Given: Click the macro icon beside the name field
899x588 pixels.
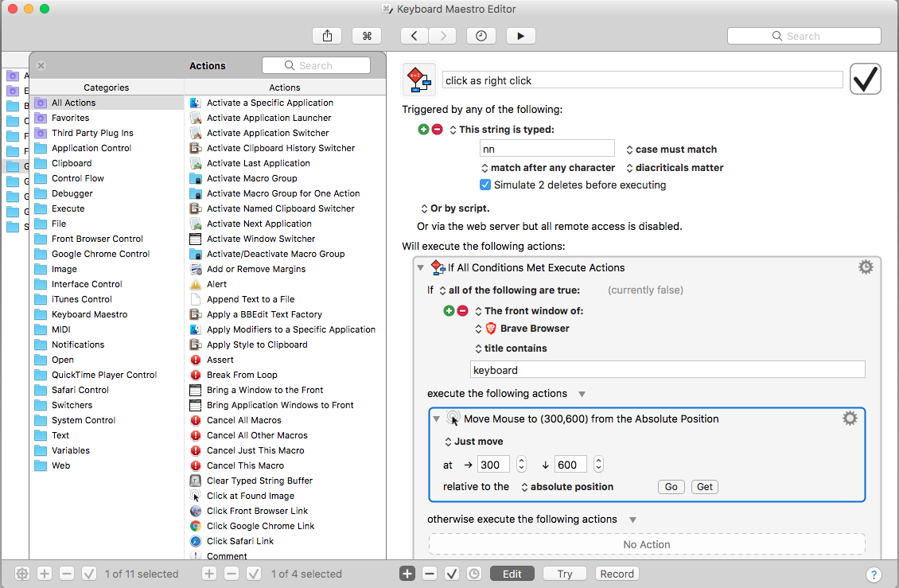Looking at the screenshot, I should pos(420,80).
